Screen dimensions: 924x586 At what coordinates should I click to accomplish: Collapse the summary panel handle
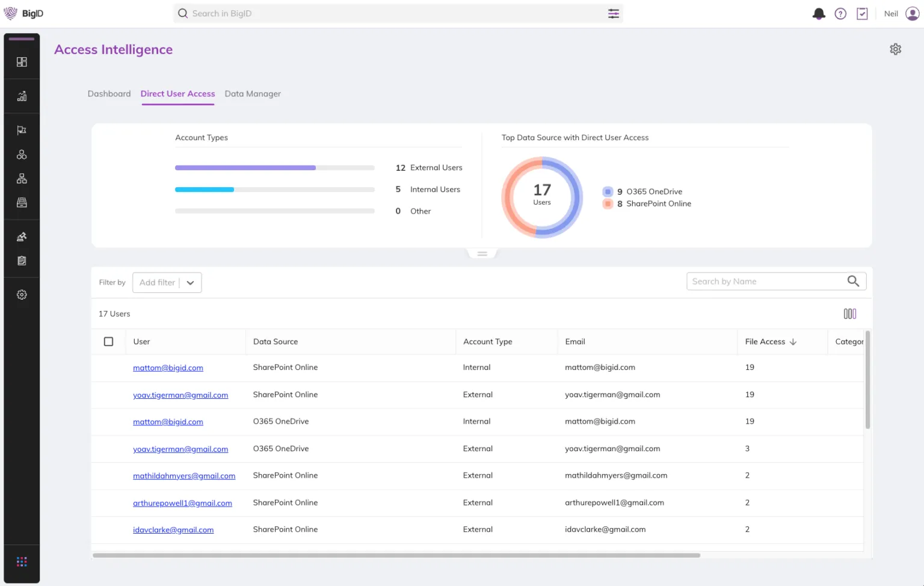coord(482,253)
